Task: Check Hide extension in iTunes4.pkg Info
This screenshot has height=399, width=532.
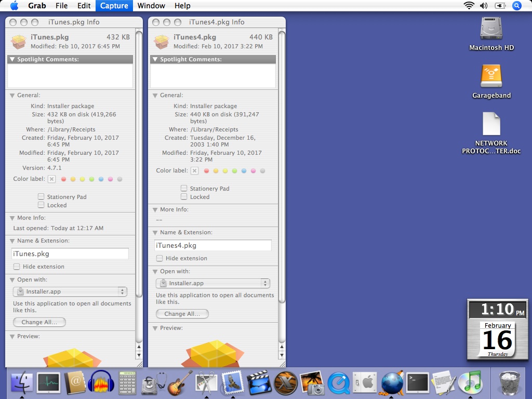Action: tap(159, 258)
